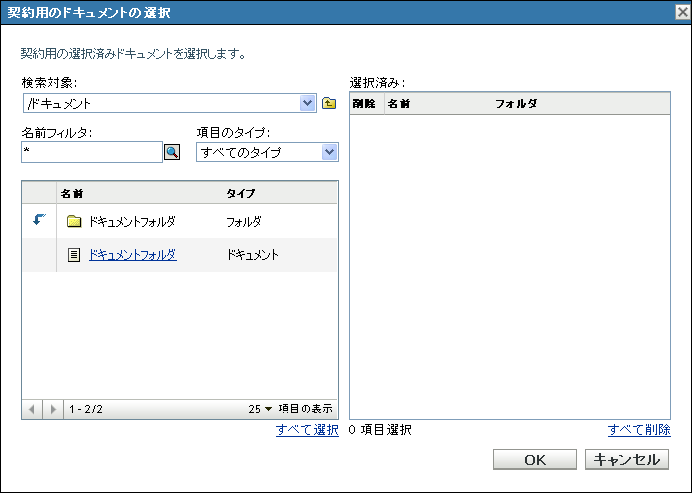The width and height of the screenshot is (692, 493).
Task: Click the すべて選択 link
Action: pyautogui.click(x=307, y=429)
